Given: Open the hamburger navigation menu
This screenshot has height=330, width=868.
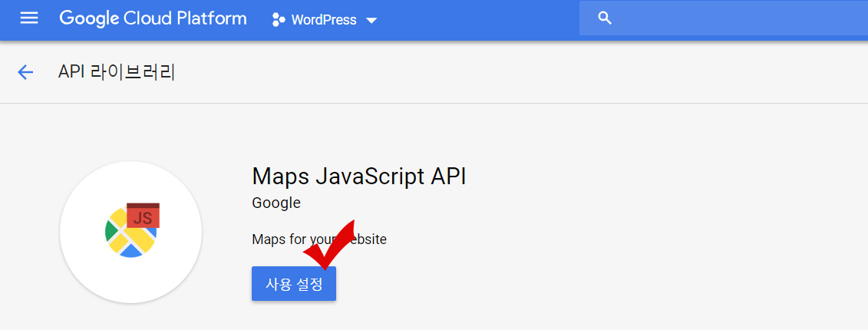Looking at the screenshot, I should tap(29, 19).
